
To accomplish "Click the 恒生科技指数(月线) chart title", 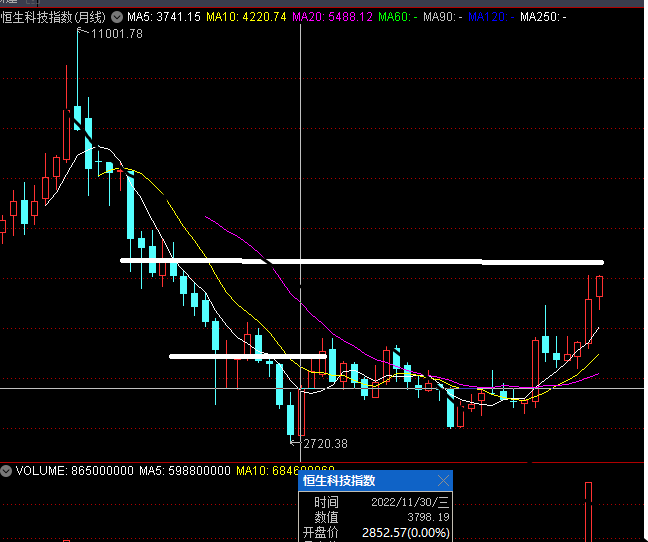I will click(54, 18).
